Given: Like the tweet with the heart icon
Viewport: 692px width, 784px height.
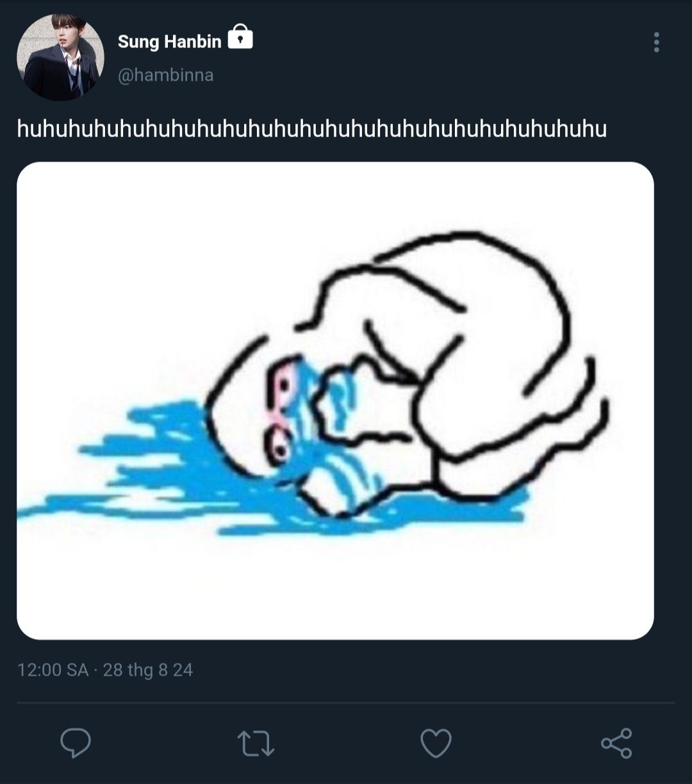Looking at the screenshot, I should coord(436,744).
